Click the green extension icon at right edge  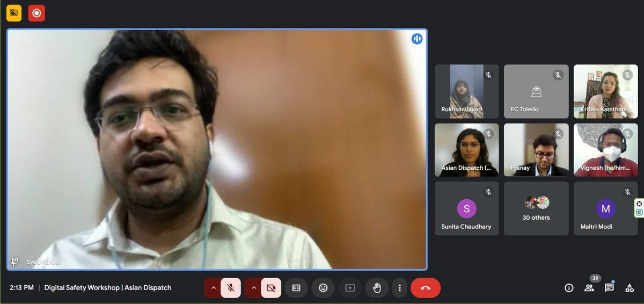point(639,212)
